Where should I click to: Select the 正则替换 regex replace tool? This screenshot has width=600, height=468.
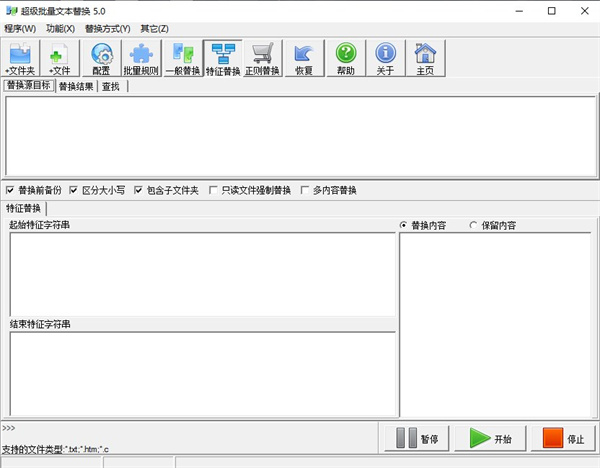[x=262, y=58]
